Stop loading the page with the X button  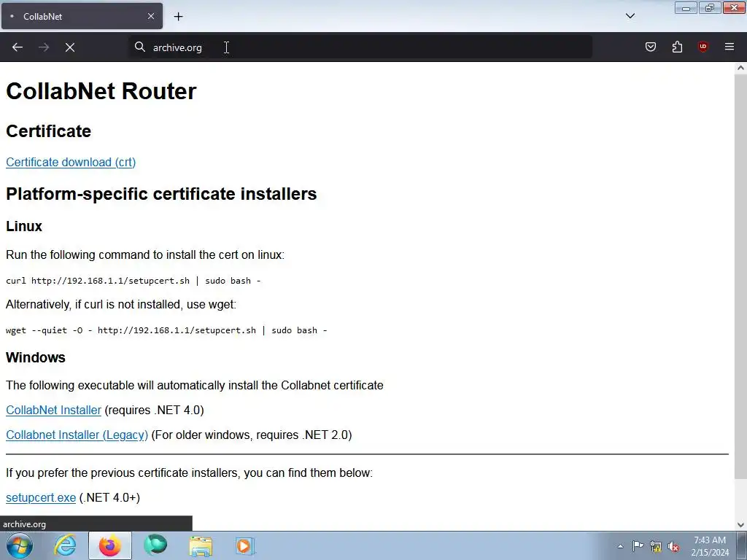point(70,47)
